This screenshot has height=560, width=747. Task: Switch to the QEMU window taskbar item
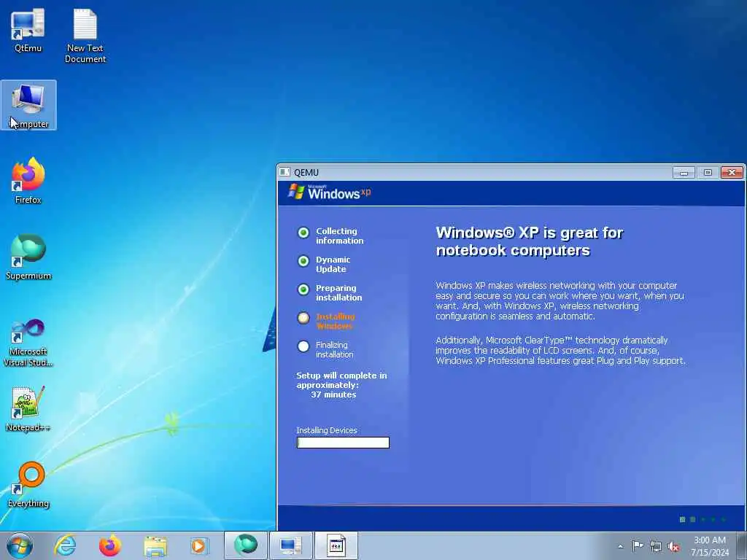pos(336,545)
